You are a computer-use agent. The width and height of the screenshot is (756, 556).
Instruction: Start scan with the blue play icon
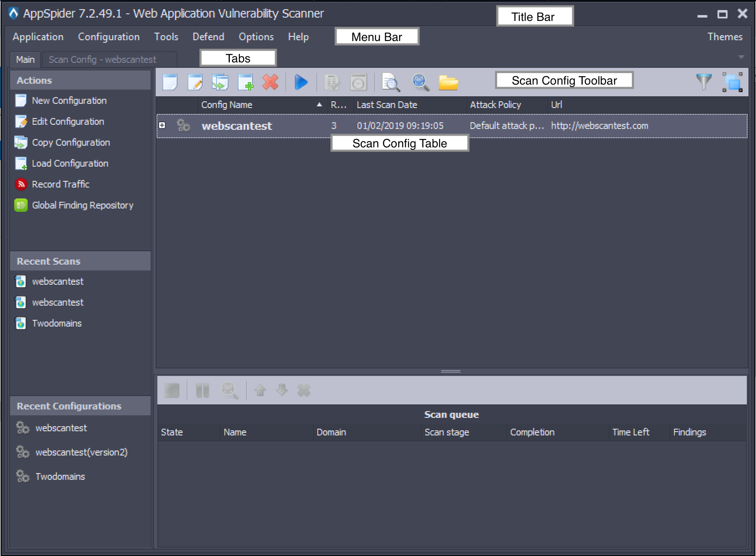pyautogui.click(x=301, y=82)
